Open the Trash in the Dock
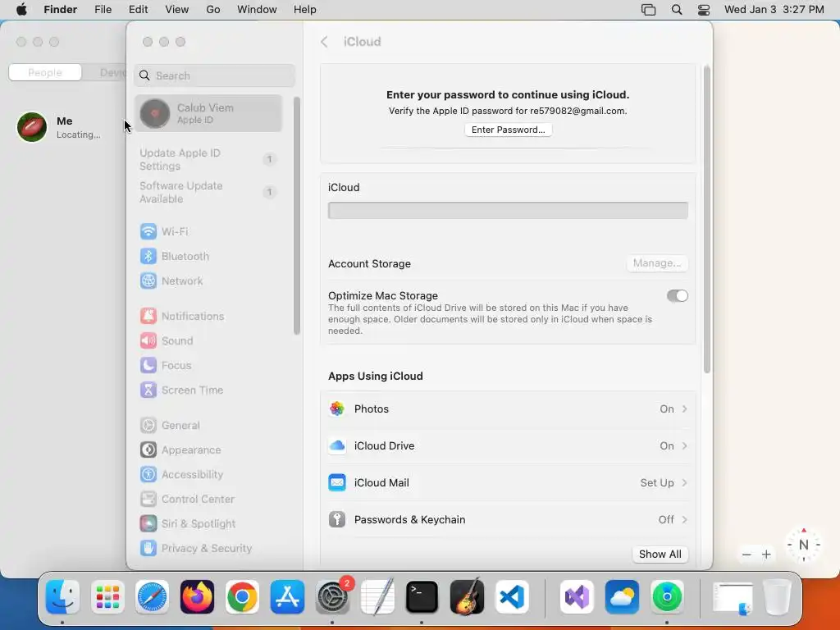The height and width of the screenshot is (630, 840). (x=777, y=597)
